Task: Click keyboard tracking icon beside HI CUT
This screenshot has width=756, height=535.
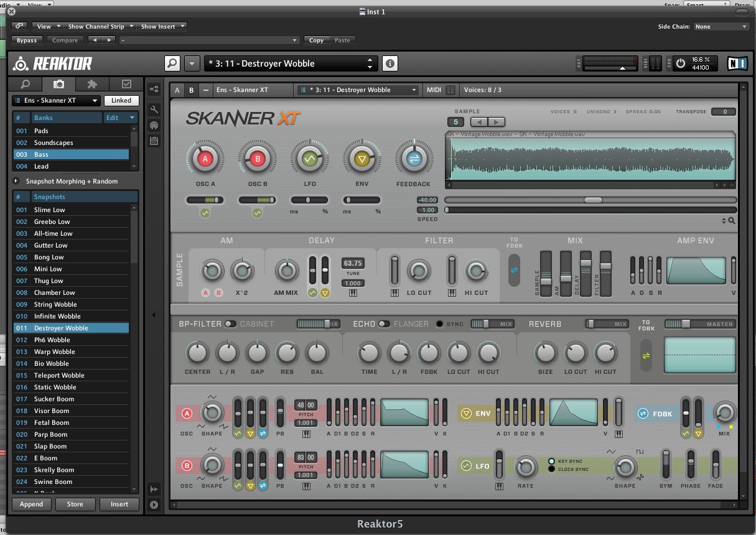Action: [452, 293]
